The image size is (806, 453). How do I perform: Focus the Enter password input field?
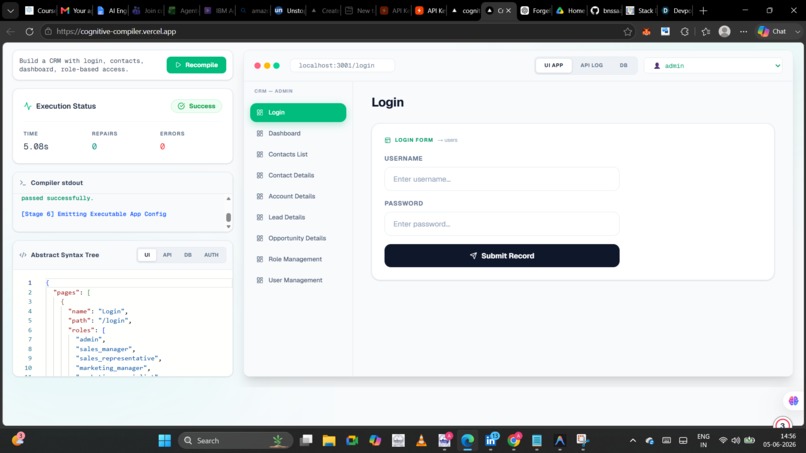click(502, 224)
